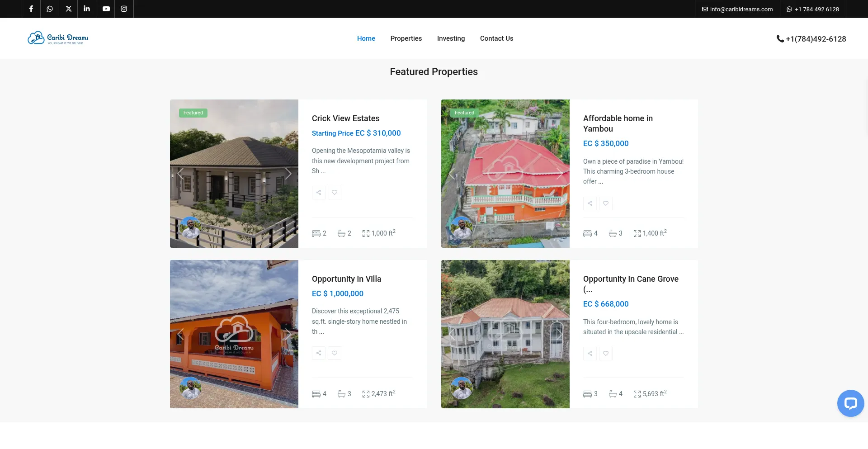Image resolution: width=868 pixels, height=449 pixels.
Task: Advance to next Opportunity in Villa image
Action: [288, 334]
